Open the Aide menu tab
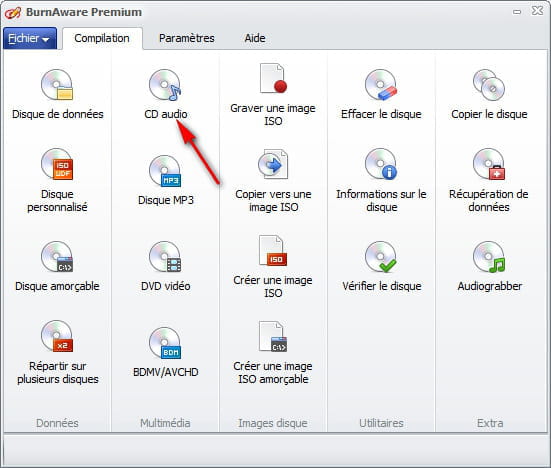Image resolution: width=551 pixels, height=468 pixels. click(x=255, y=38)
